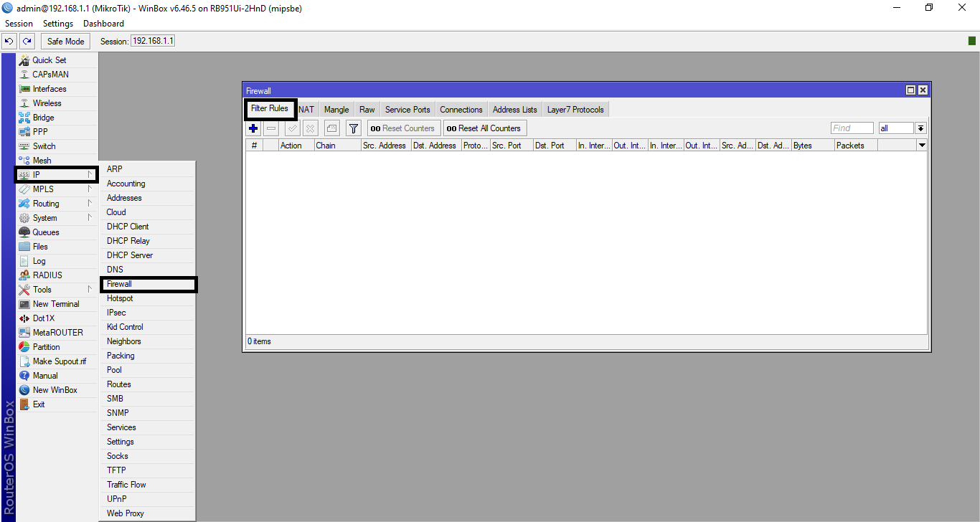Expand the System submenu

point(90,218)
